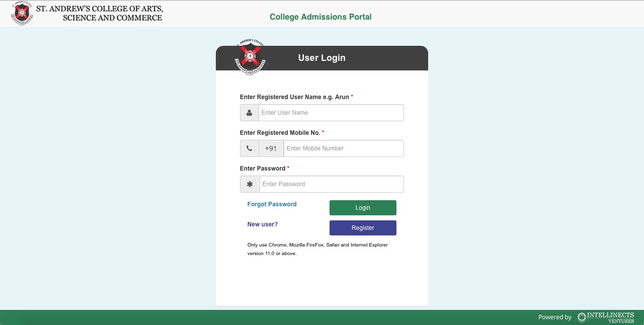Click the 'Powered by' footer text

tap(555, 317)
